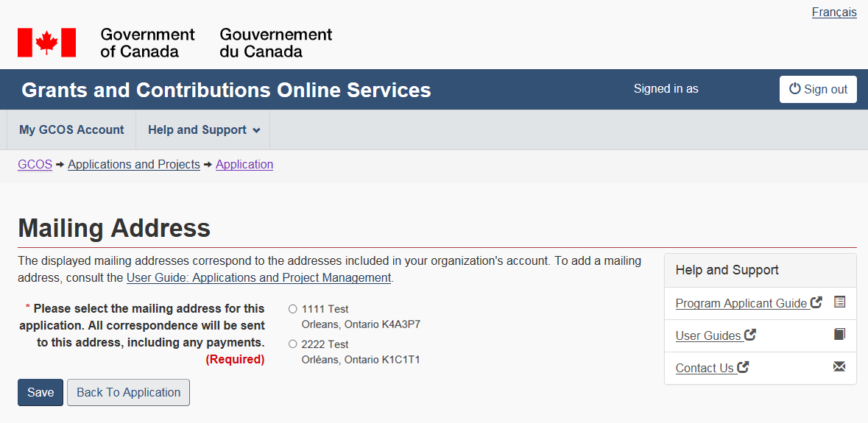
Task: Navigate to Applications and Projects breadcrumb
Action: point(134,164)
